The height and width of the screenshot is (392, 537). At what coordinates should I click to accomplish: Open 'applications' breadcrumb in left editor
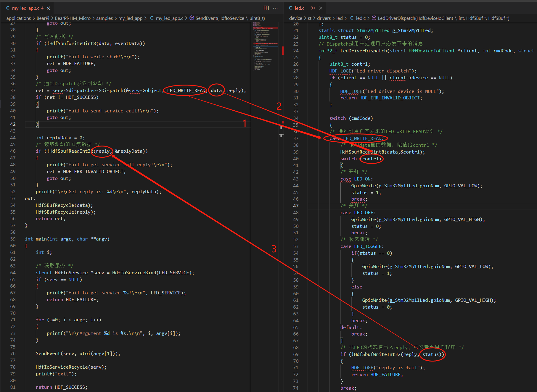click(x=19, y=18)
